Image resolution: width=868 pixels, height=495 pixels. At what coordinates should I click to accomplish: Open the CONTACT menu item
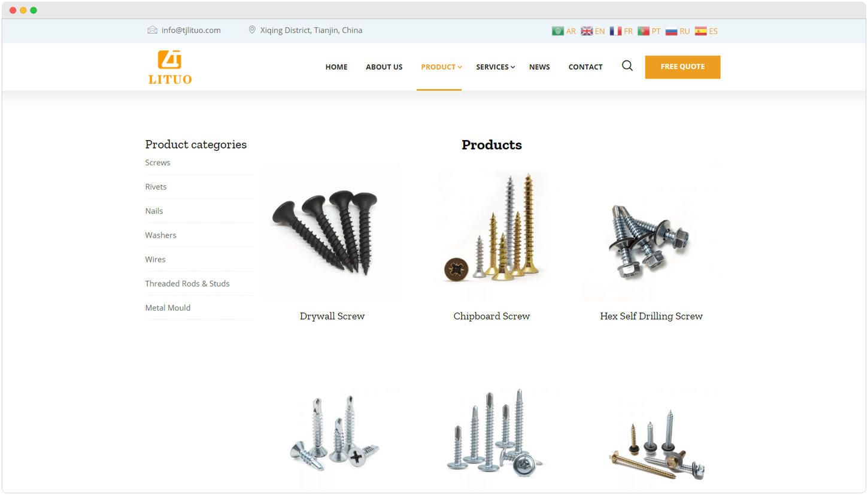coord(585,67)
